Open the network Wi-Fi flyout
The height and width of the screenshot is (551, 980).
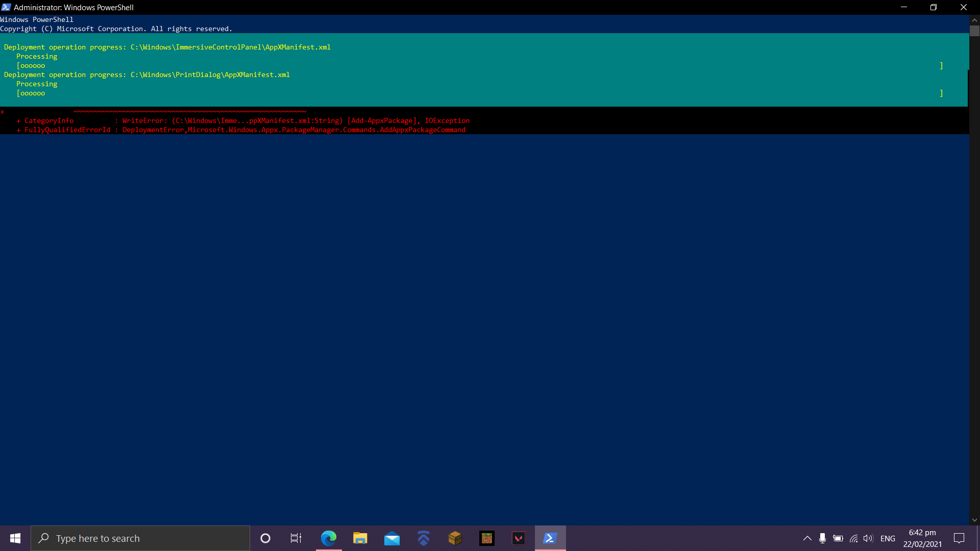click(x=853, y=538)
